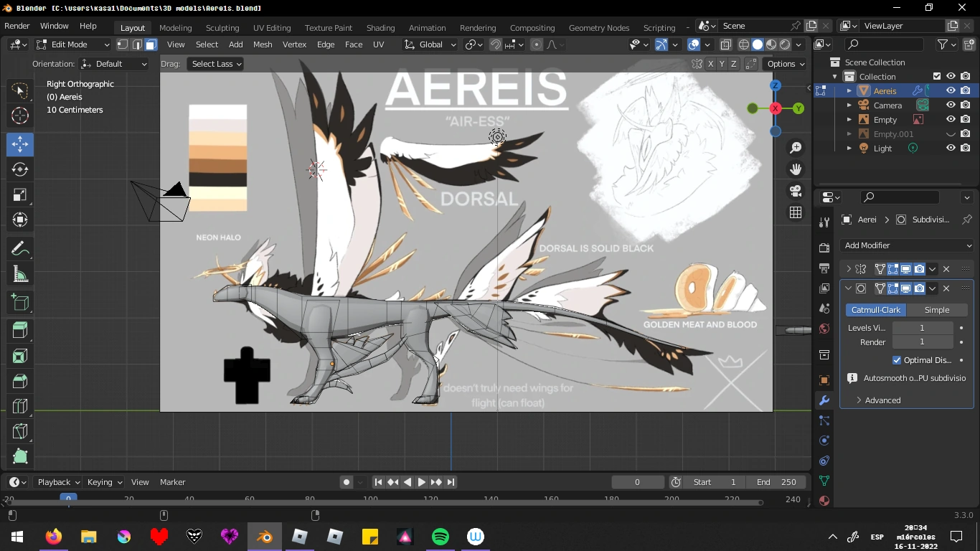
Task: Switch viewport to rendered shading mode
Action: point(783,44)
